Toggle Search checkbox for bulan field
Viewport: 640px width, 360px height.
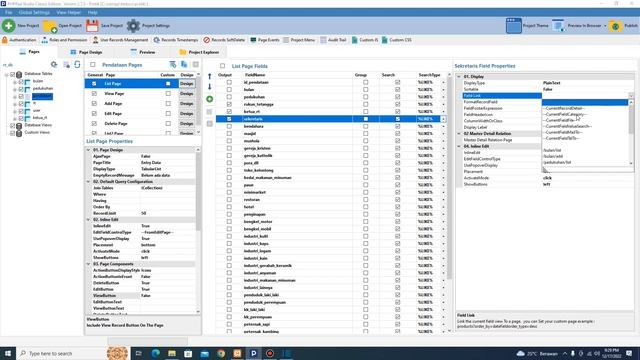398,90
